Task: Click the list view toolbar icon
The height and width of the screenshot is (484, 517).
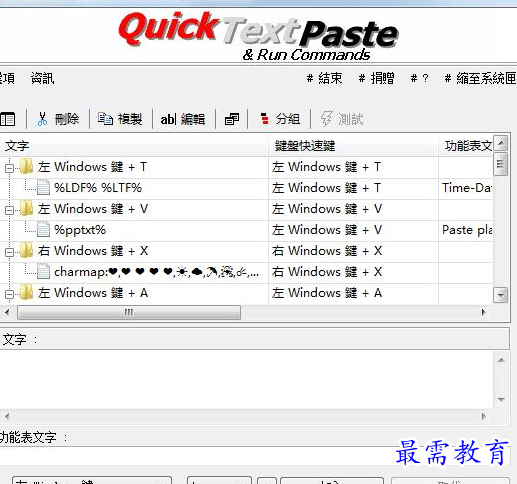Action: 8,119
